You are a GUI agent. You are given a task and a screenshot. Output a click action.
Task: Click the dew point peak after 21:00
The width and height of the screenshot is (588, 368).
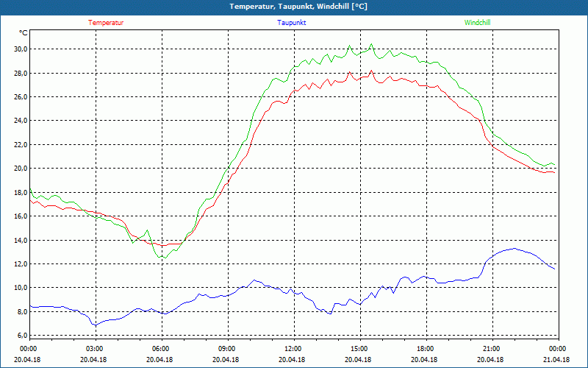point(514,248)
